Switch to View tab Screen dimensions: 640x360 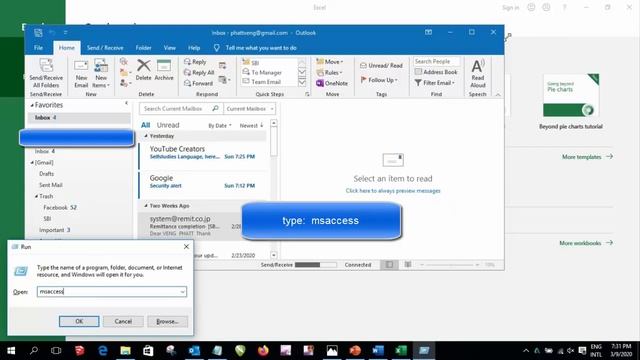[x=169, y=48]
